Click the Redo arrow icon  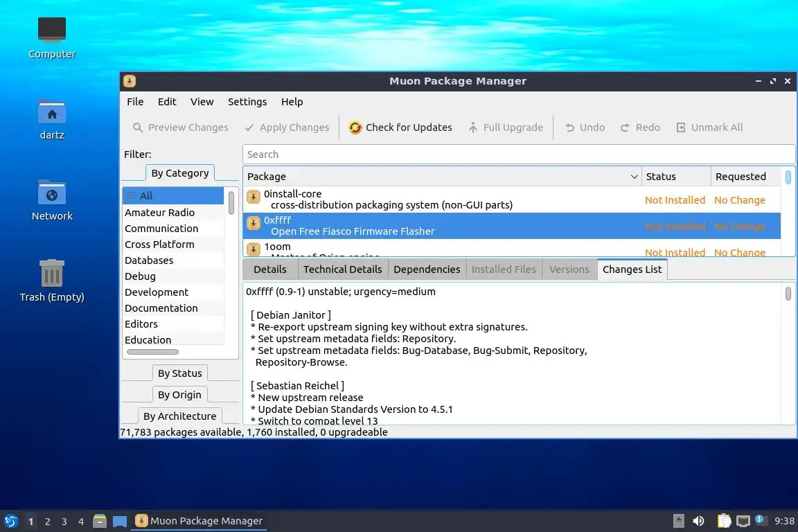[625, 127]
